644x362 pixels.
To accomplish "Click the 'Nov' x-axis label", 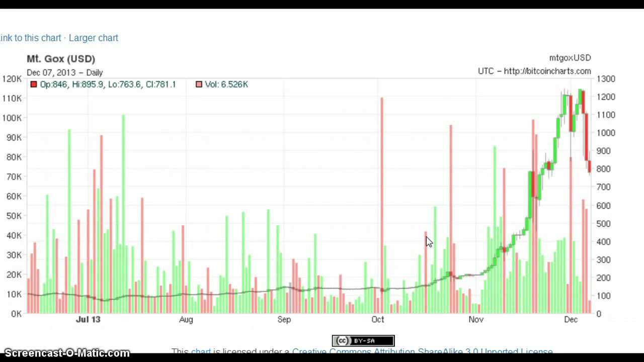I will point(476,319).
